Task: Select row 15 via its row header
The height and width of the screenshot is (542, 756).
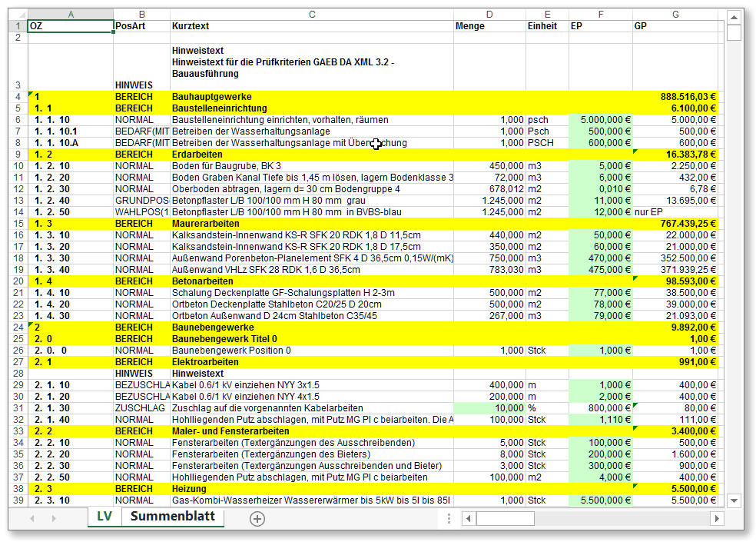Action: [x=18, y=223]
